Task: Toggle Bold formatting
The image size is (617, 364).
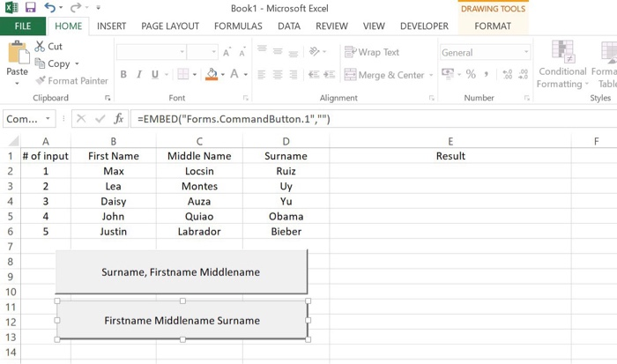Action: pos(123,74)
